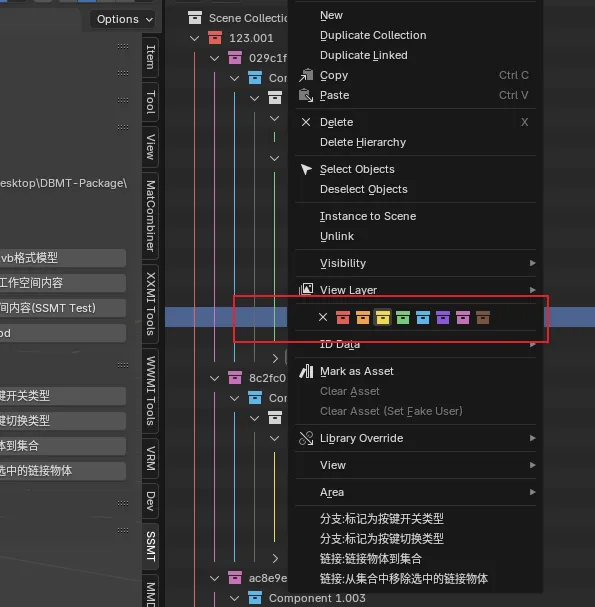The height and width of the screenshot is (607, 595).
Task: Click the red 123.001 collection icon
Action: 215,38
